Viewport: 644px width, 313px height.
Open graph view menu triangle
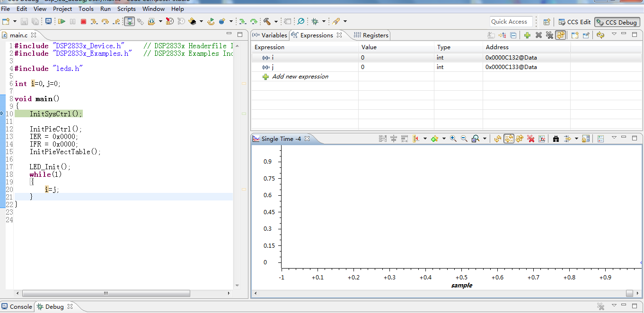[x=614, y=138]
